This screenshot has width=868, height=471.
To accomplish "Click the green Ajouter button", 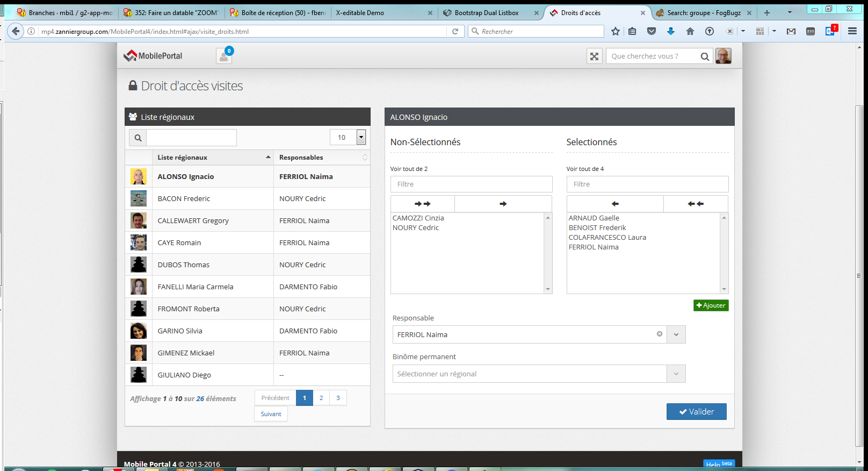I will tap(711, 305).
